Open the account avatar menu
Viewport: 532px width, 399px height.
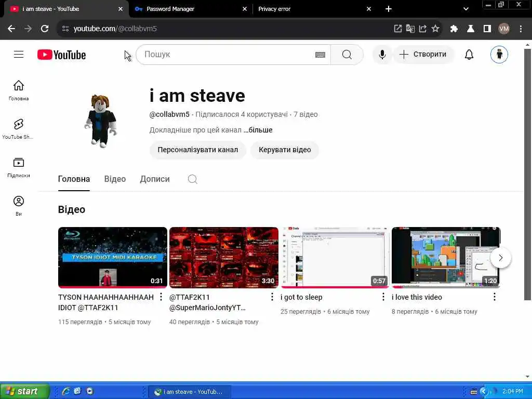pyautogui.click(x=499, y=54)
